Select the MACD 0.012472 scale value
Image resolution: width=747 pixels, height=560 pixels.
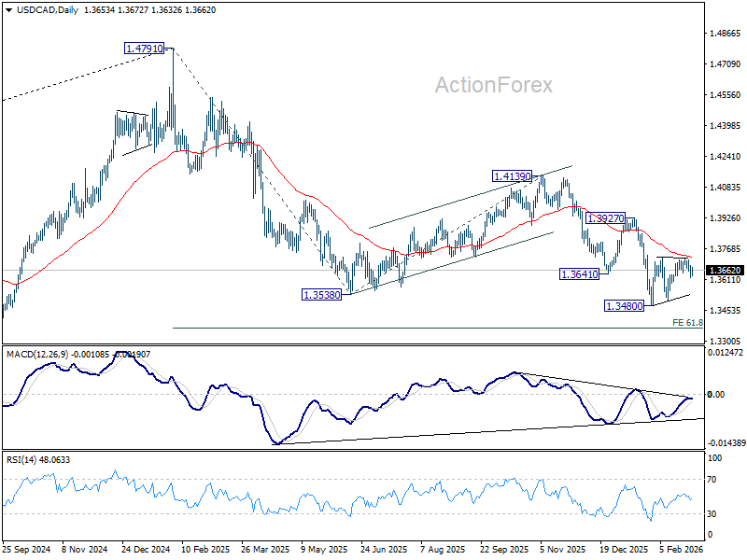pyautogui.click(x=726, y=353)
